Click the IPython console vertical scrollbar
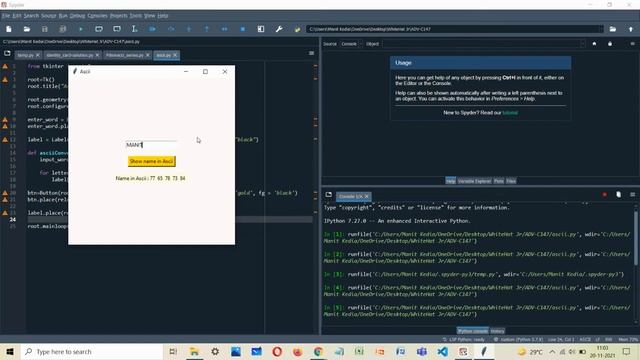Screen dimensions: 640x360 636,237
